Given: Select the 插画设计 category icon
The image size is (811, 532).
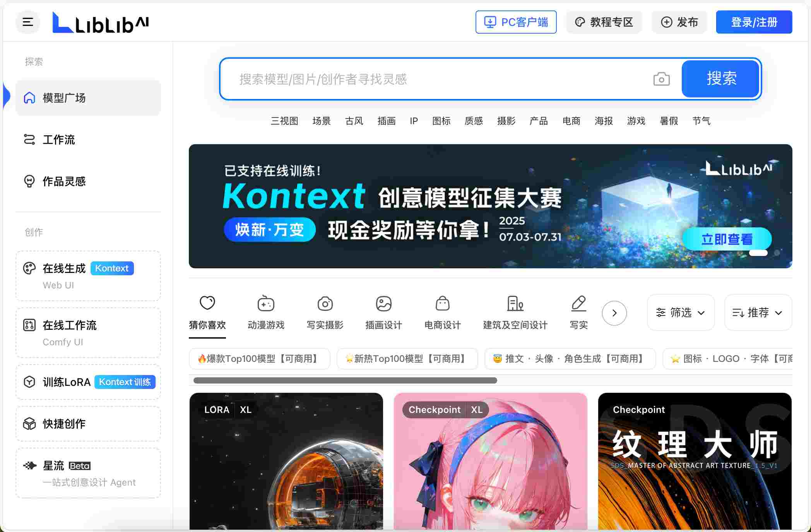Looking at the screenshot, I should click(x=383, y=304).
